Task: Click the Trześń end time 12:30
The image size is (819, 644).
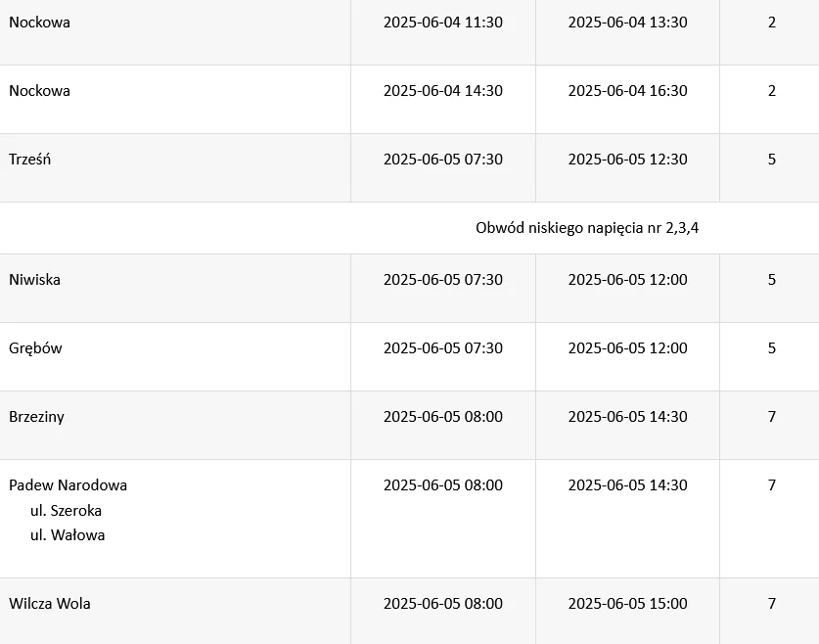Action: [x=627, y=160]
